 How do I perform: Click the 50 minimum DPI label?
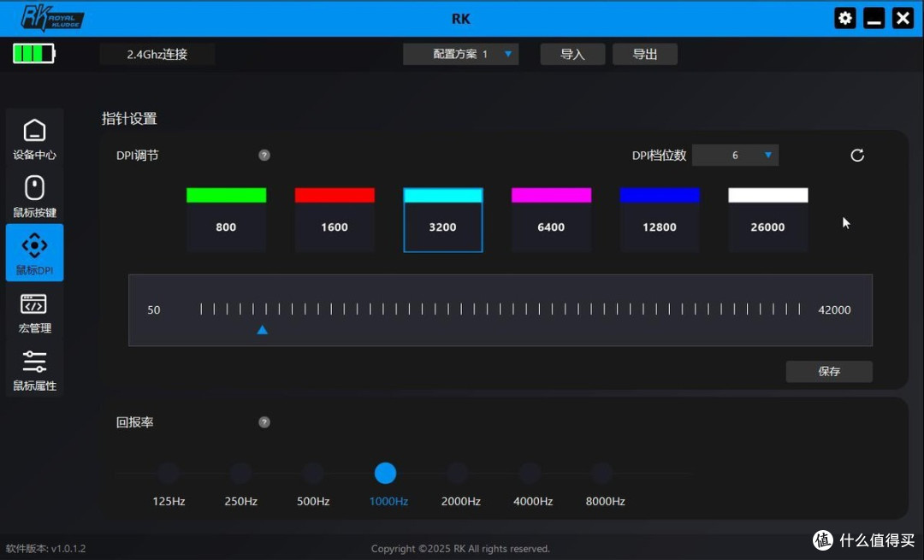(x=154, y=309)
